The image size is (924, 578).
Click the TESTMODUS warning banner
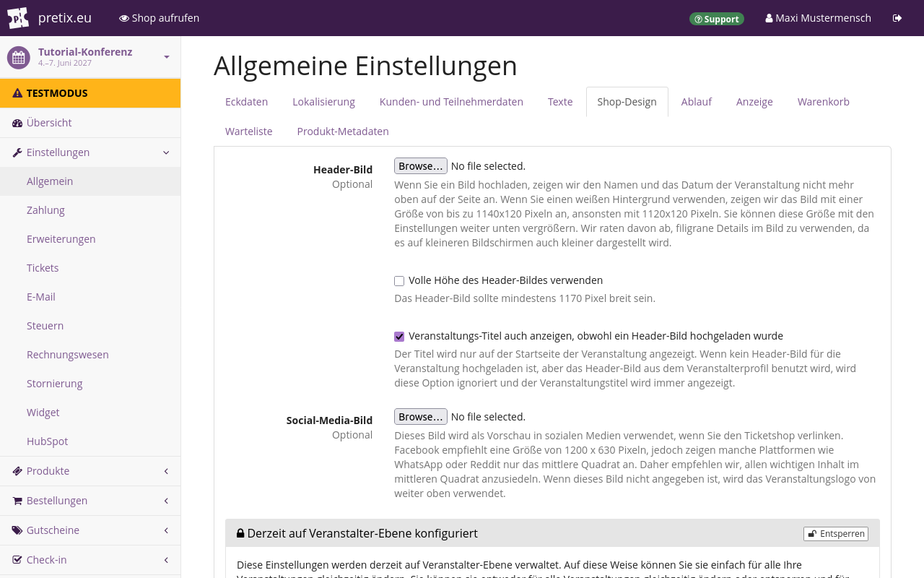(x=90, y=93)
